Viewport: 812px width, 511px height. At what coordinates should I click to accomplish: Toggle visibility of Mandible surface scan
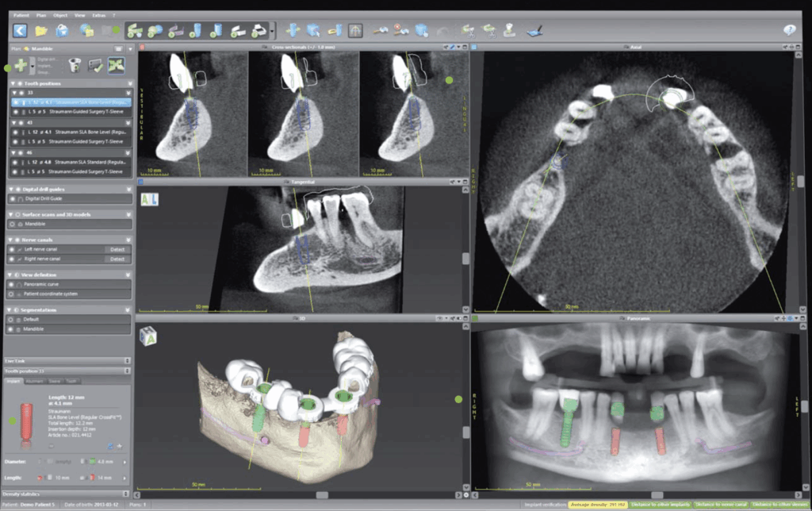tap(12, 224)
